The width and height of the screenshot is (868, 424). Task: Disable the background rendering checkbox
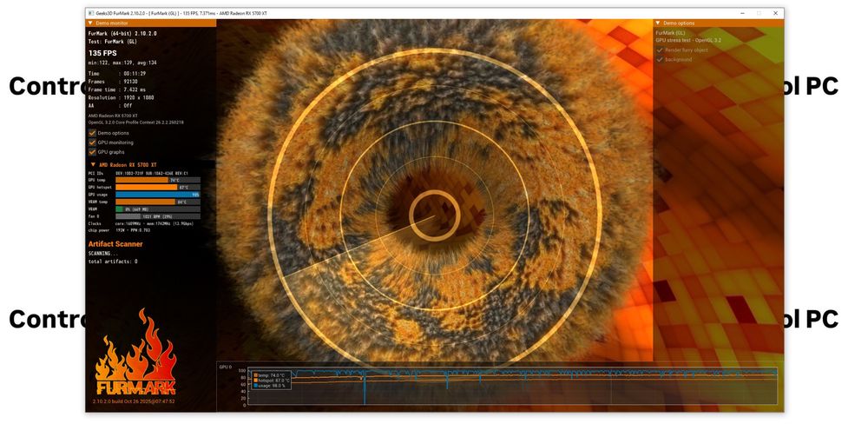point(660,59)
